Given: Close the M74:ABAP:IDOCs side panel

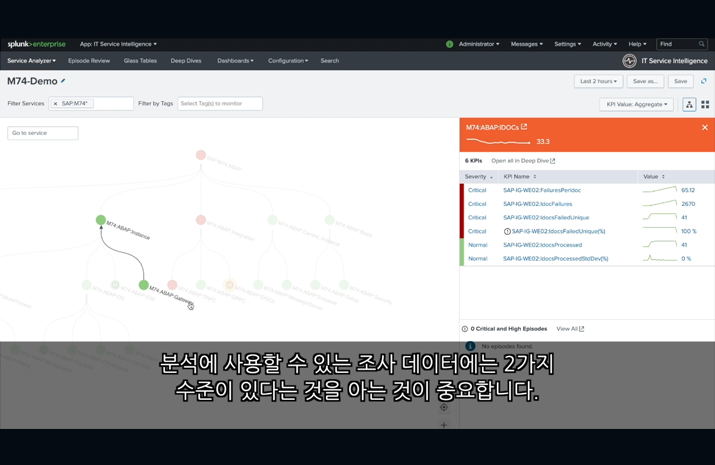Looking at the screenshot, I should pyautogui.click(x=705, y=128).
